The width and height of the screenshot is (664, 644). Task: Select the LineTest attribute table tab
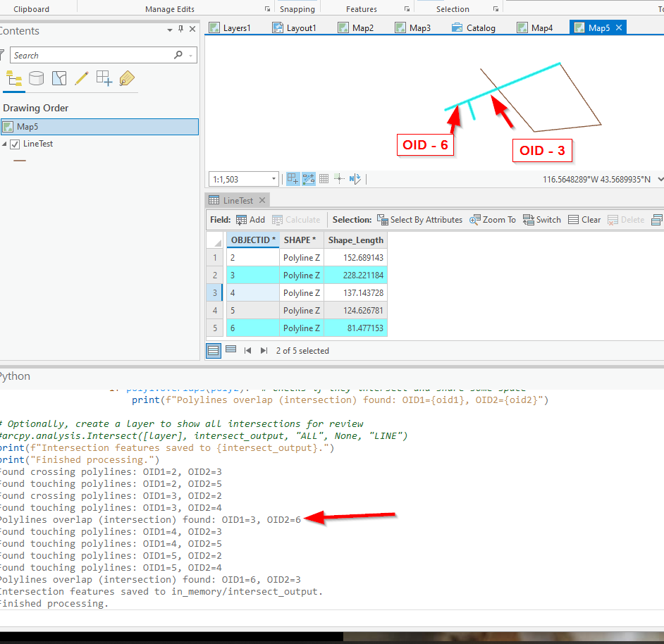tap(238, 200)
